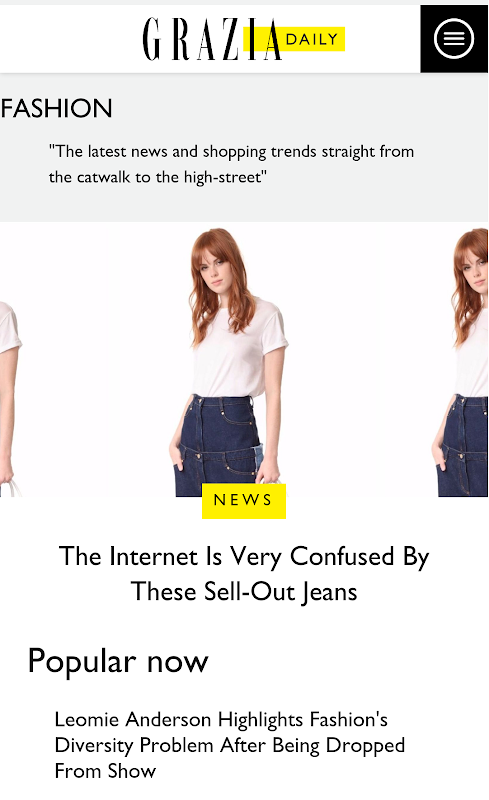
Task: Click 'These Sell-Out Jeans' headline line
Action: (x=244, y=592)
